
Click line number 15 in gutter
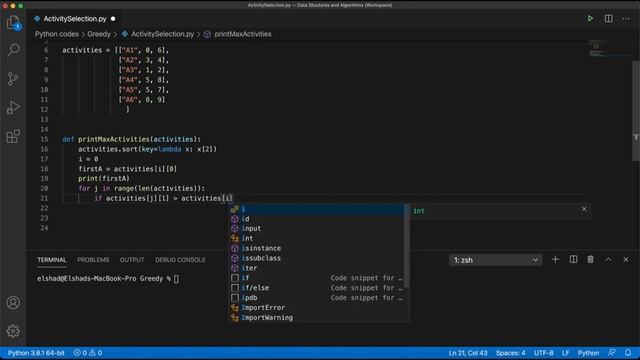point(44,139)
